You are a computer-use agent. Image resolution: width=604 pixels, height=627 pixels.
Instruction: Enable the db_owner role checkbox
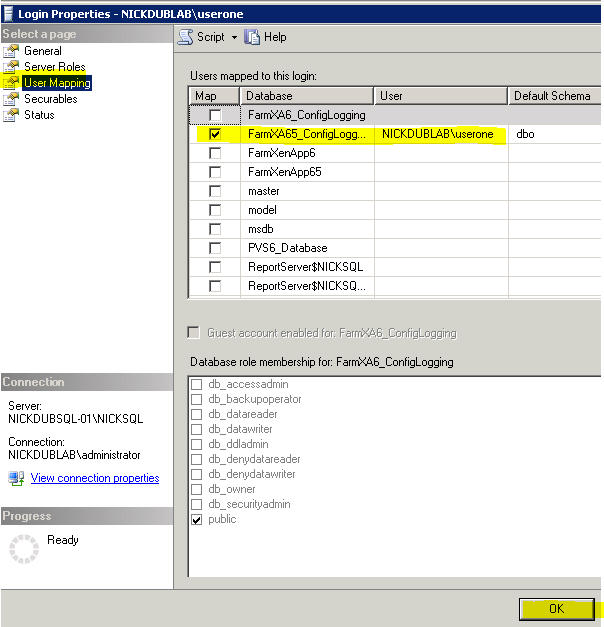(x=196, y=489)
